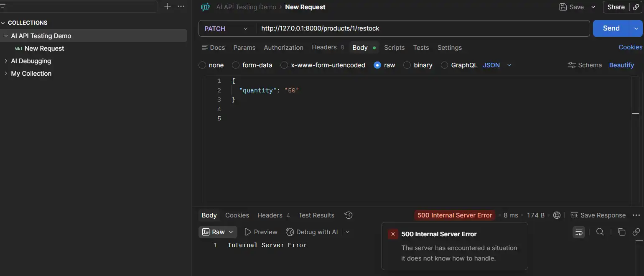View network information via the globe icon
The image size is (644, 276).
[557, 215]
